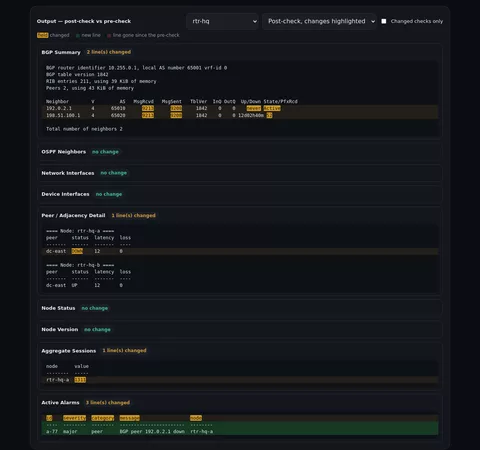The height and width of the screenshot is (450, 480).
Task: Click the 'UP' status under rtr-hq-b
Action: click(74, 285)
